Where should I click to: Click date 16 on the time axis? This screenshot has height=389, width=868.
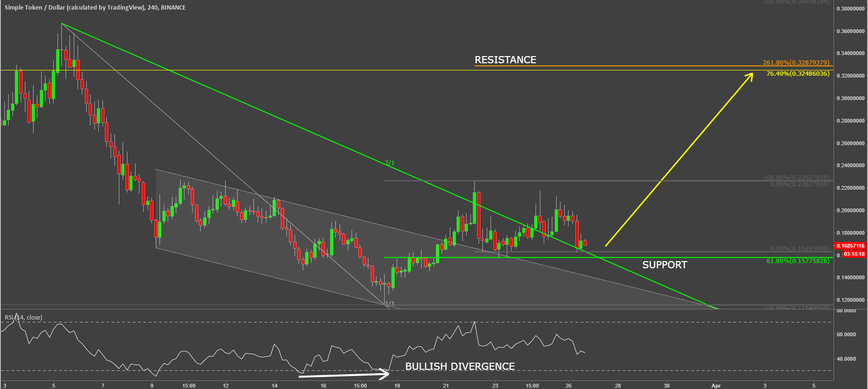click(323, 385)
